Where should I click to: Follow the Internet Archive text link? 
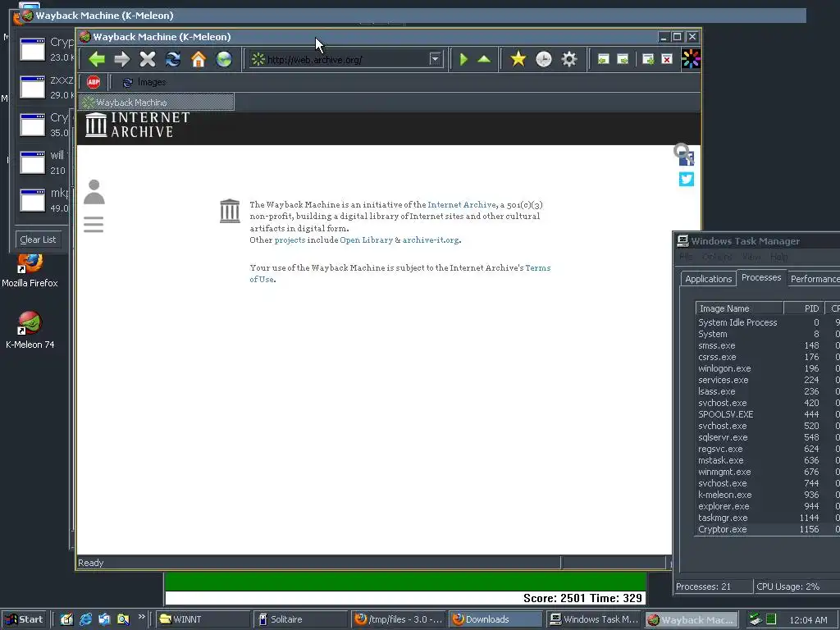(x=461, y=204)
